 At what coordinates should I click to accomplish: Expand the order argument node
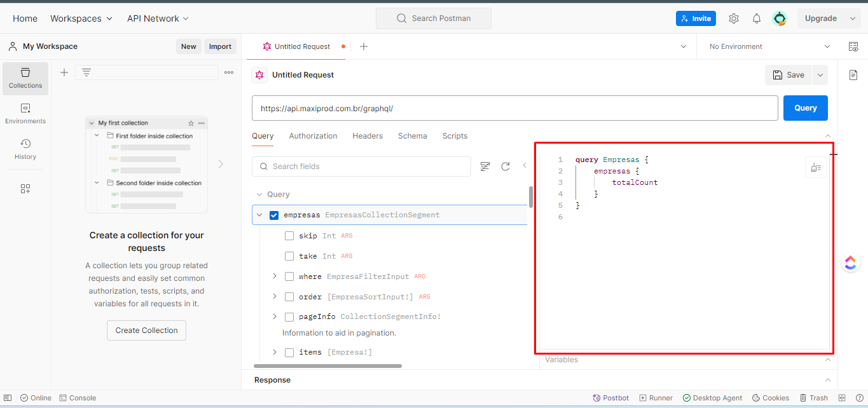pyautogui.click(x=275, y=296)
